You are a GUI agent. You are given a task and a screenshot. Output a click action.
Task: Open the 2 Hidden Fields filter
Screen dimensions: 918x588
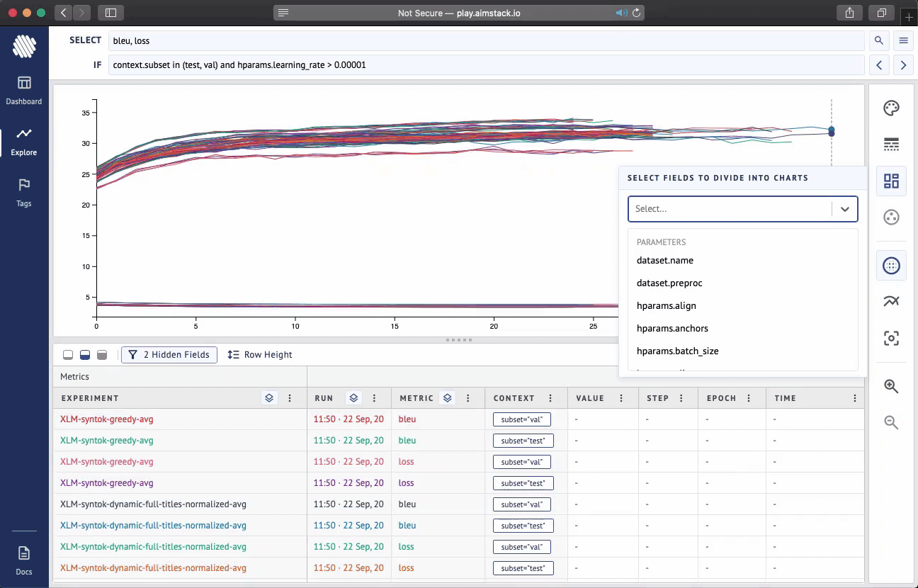coord(169,355)
